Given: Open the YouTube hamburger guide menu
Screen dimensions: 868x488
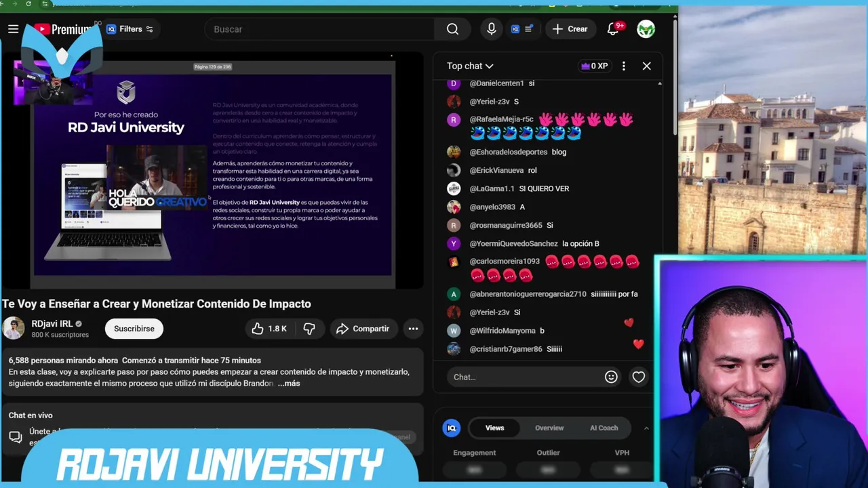Looking at the screenshot, I should [x=13, y=29].
